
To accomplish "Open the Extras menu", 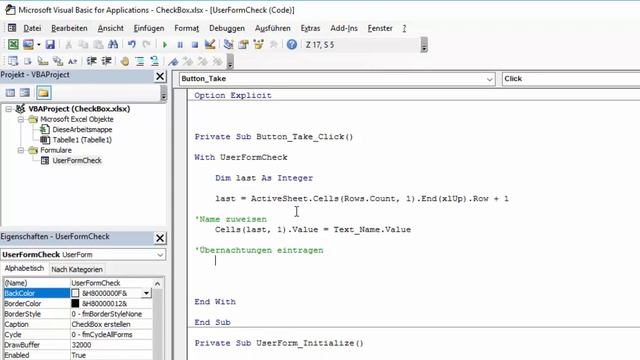I will [310, 28].
